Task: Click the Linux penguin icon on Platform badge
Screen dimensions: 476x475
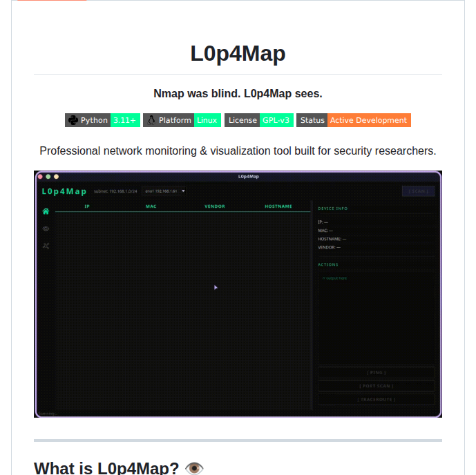Action: 151,120
